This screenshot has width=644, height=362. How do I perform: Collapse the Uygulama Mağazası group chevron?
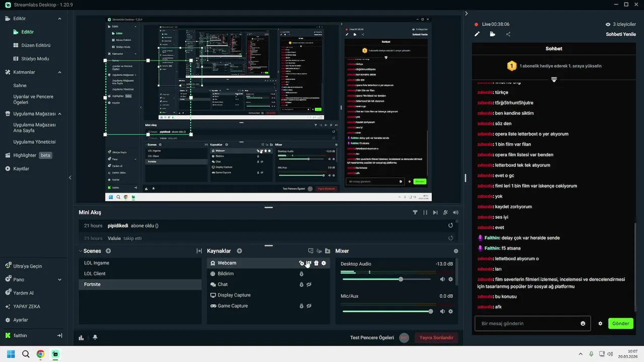click(59, 114)
